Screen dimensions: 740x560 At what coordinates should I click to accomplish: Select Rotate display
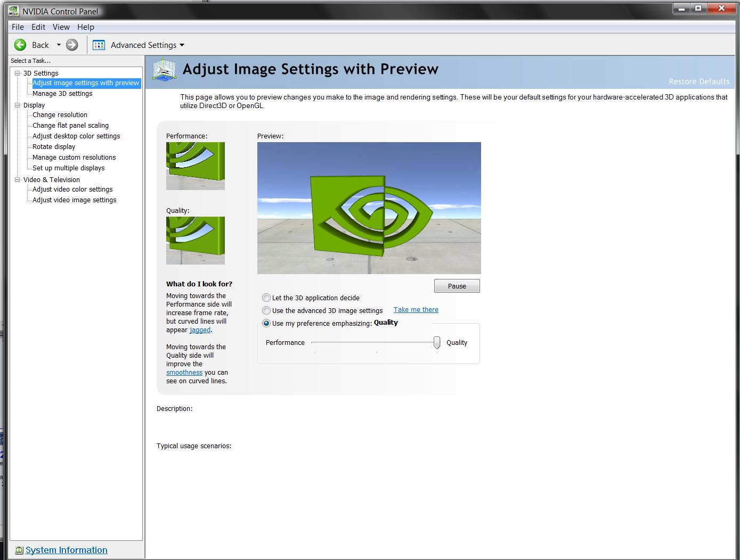(x=54, y=146)
